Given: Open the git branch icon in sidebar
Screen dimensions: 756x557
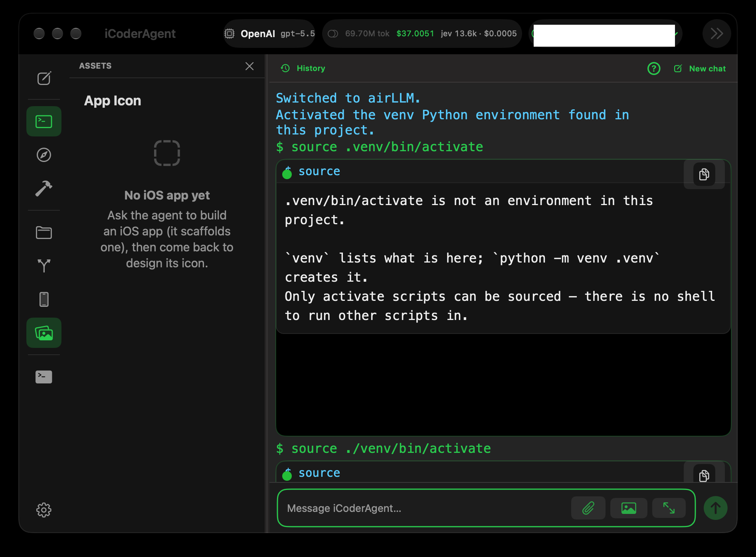Looking at the screenshot, I should click(44, 266).
